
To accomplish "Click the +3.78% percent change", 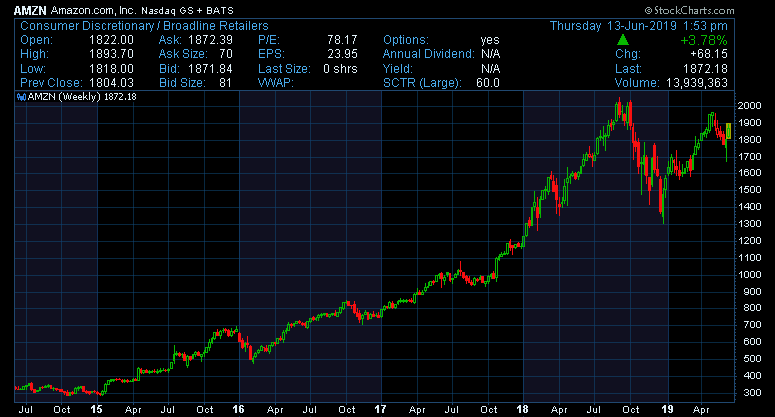I will pyautogui.click(x=704, y=40).
